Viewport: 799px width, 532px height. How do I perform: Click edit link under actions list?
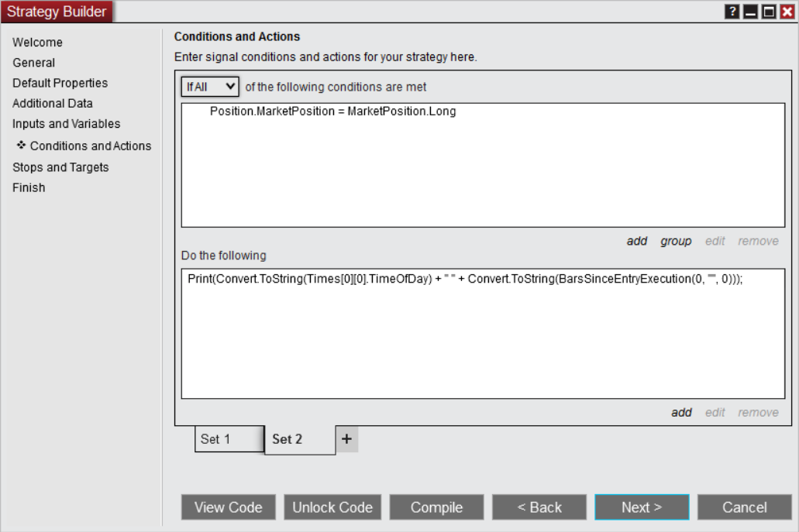point(715,413)
